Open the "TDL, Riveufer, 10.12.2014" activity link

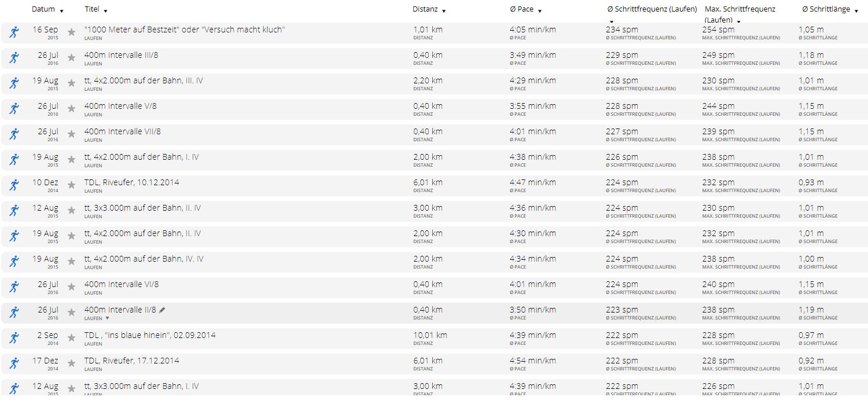(131, 182)
